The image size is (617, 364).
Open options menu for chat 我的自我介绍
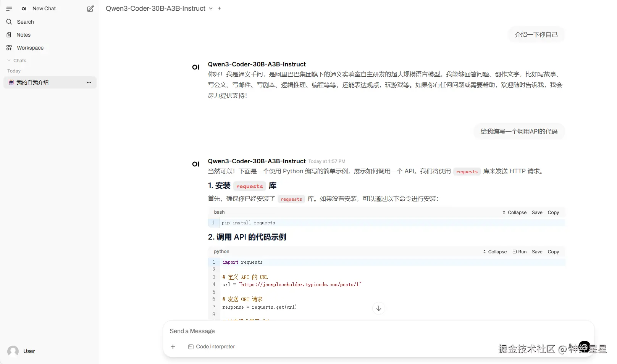(89, 82)
